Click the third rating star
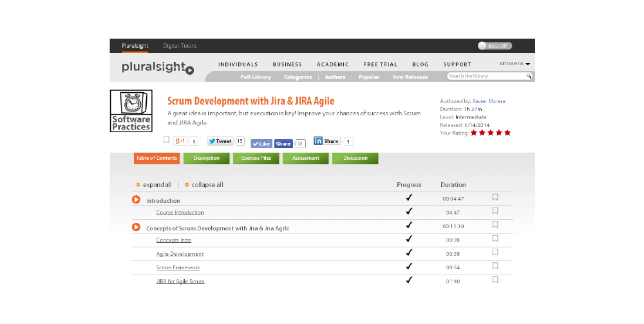Image resolution: width=644 pixels, height=324 pixels. pyautogui.click(x=491, y=133)
